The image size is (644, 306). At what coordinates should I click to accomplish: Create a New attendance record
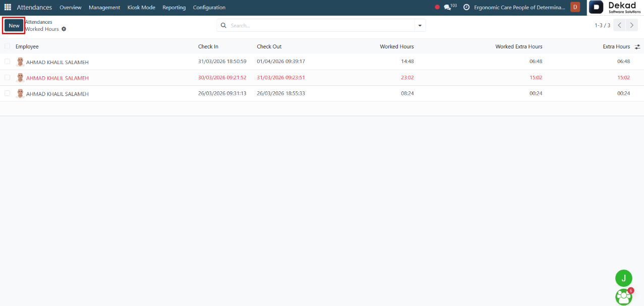pos(14,25)
